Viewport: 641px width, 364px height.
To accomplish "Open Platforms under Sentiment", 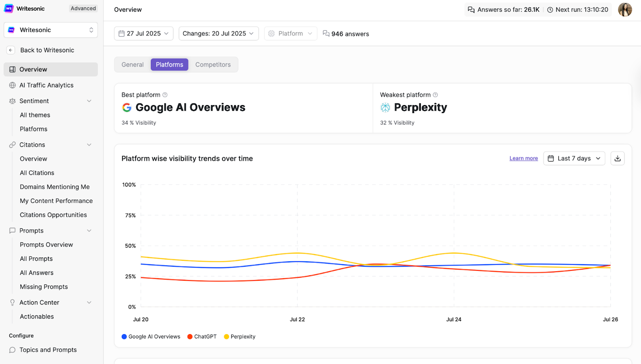I will click(33, 129).
